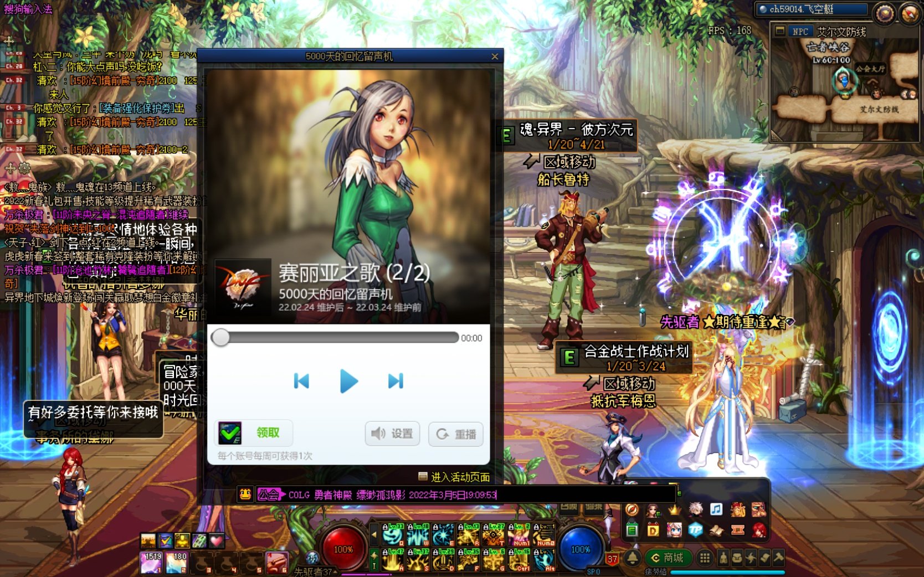Click the chat emoticon face icon
This screenshot has width=924, height=577.
(245, 494)
